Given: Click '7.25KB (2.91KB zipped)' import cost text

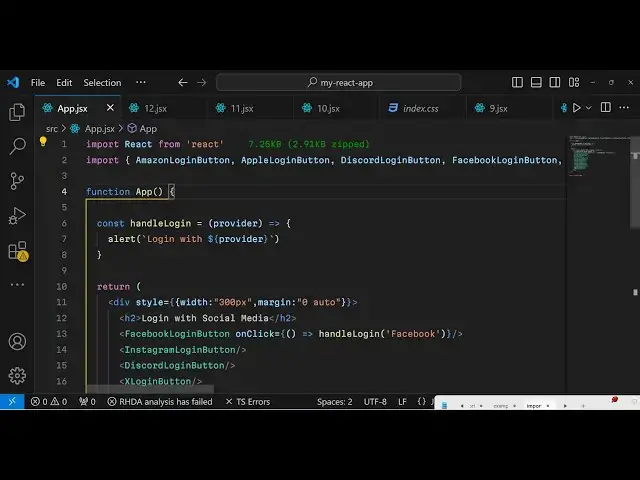Looking at the screenshot, I should pyautogui.click(x=309, y=144).
